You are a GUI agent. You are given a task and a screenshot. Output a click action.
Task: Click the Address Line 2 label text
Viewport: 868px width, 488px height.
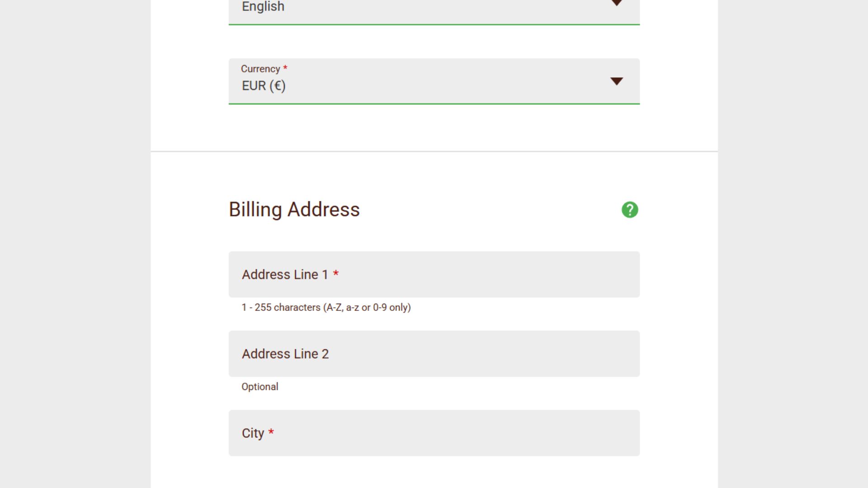click(285, 354)
